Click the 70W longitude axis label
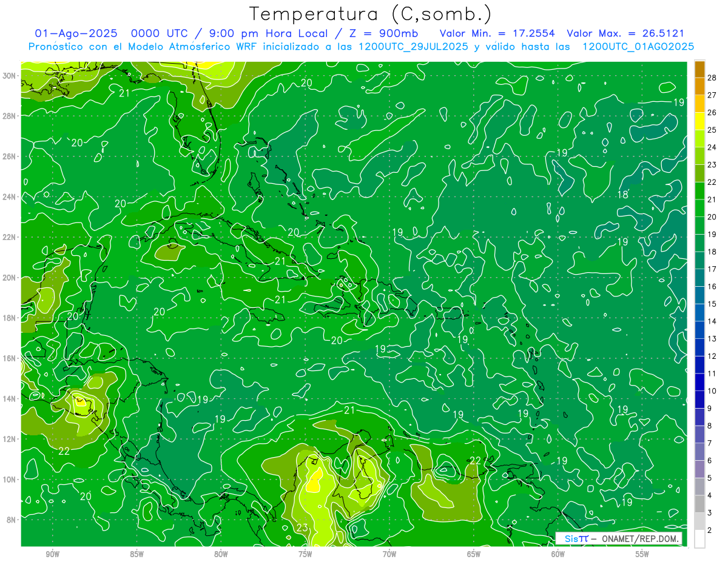 coord(389,554)
